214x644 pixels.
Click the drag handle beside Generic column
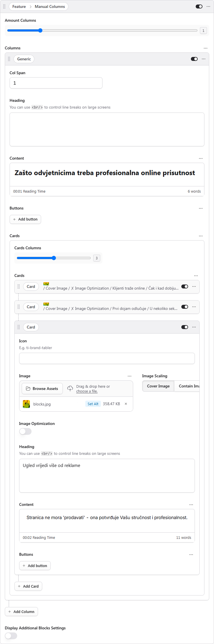[9, 59]
